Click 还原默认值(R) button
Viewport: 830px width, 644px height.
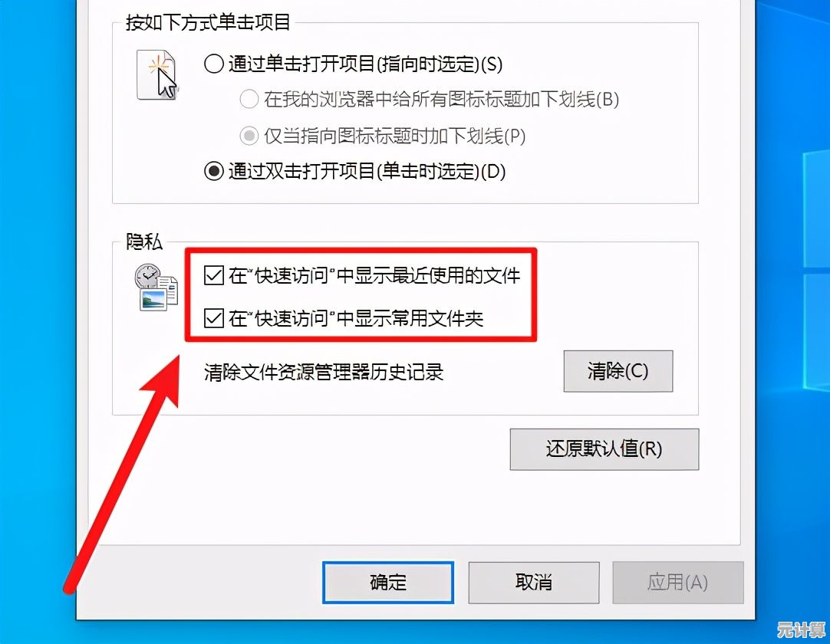604,449
